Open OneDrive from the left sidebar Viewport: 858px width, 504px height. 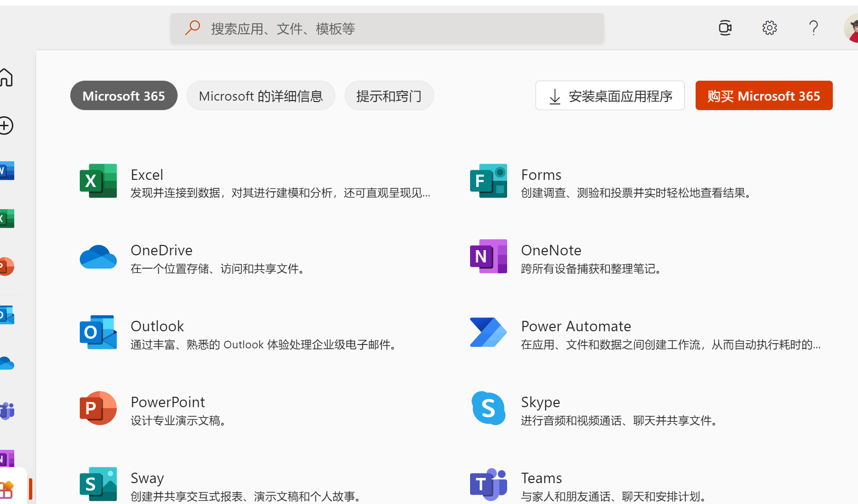(x=7, y=364)
